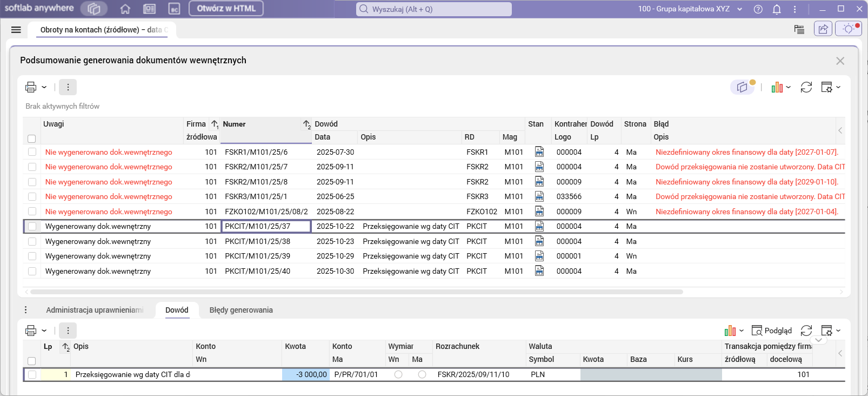Open the notifications bell
The width and height of the screenshot is (868, 396).
(x=777, y=9)
